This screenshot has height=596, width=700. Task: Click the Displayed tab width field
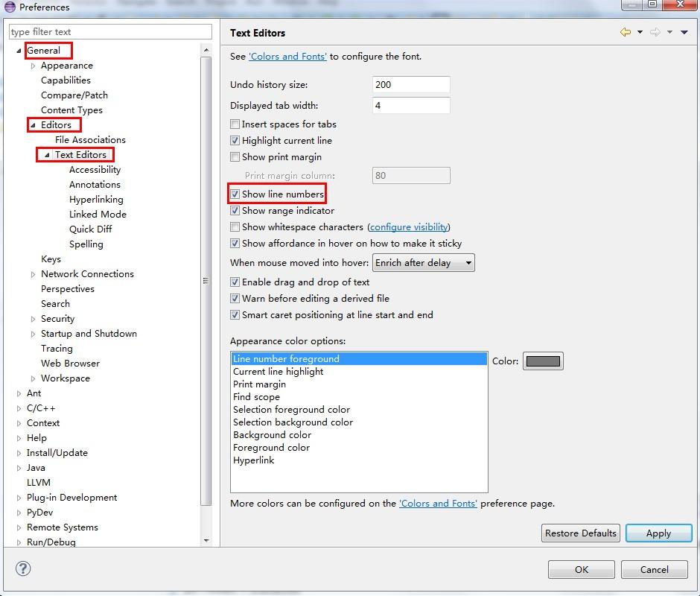411,106
